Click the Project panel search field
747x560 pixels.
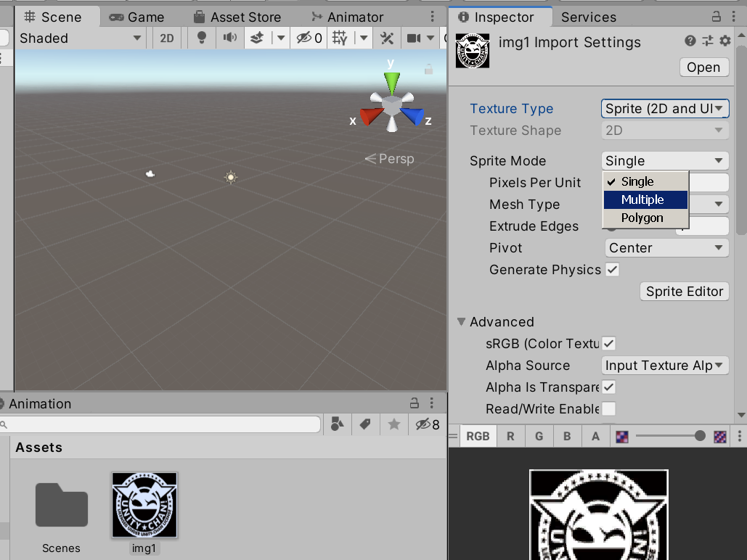click(x=160, y=424)
